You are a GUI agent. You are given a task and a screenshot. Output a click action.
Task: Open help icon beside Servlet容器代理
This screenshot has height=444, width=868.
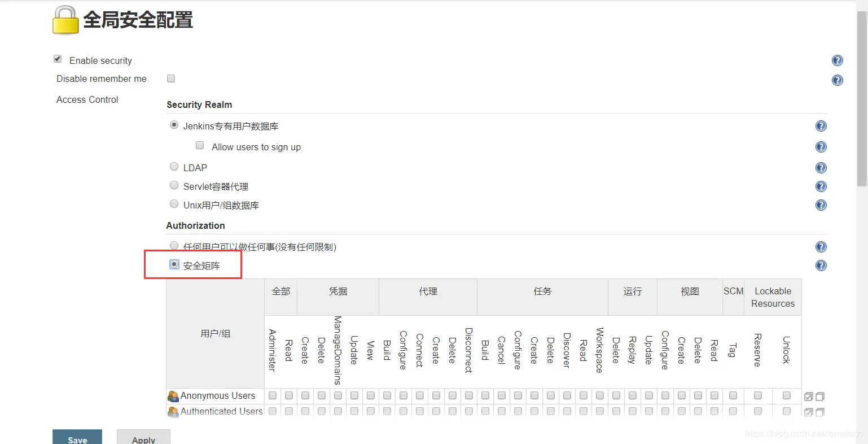(x=821, y=186)
